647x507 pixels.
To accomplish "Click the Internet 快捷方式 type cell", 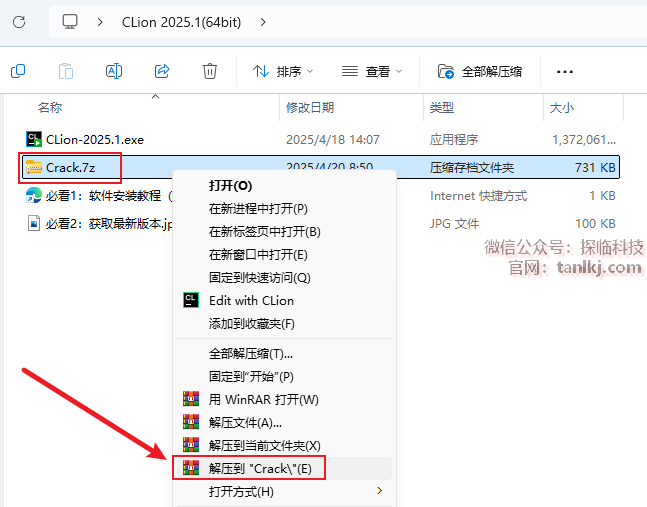I will point(478,196).
